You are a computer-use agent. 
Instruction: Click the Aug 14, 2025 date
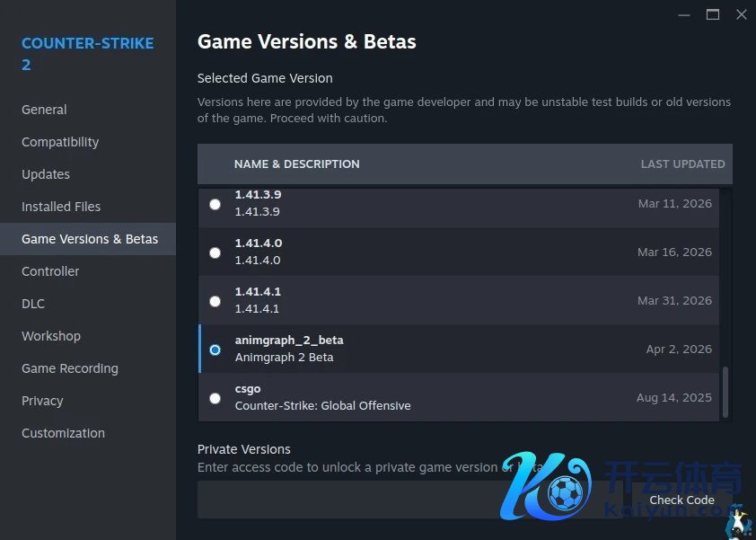click(x=674, y=398)
